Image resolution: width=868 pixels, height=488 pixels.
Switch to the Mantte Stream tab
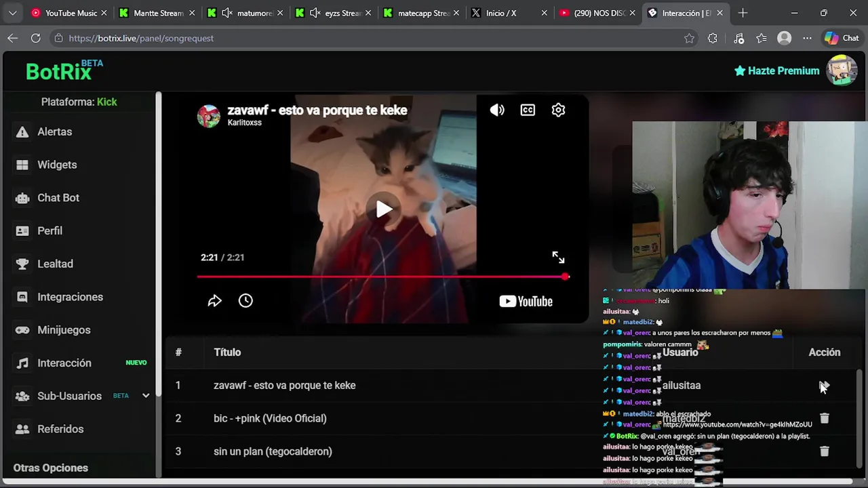[157, 13]
